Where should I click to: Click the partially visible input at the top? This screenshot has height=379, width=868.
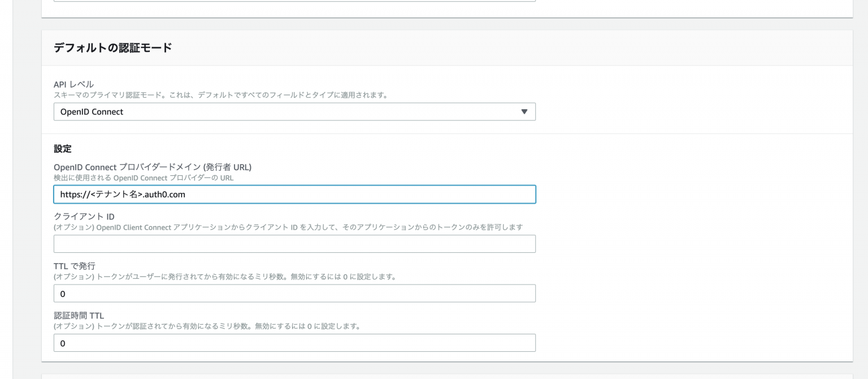pos(294,2)
